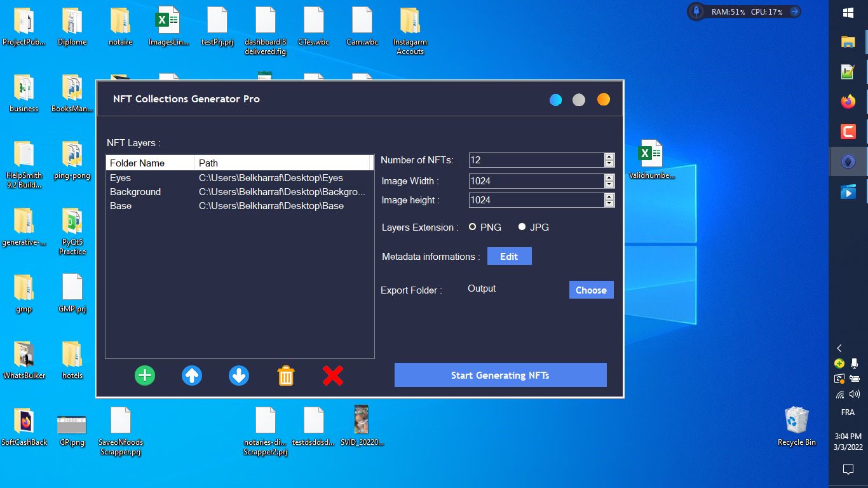Click the orange trash bin icon
Viewport: 868px width, 488px height.
click(x=286, y=376)
